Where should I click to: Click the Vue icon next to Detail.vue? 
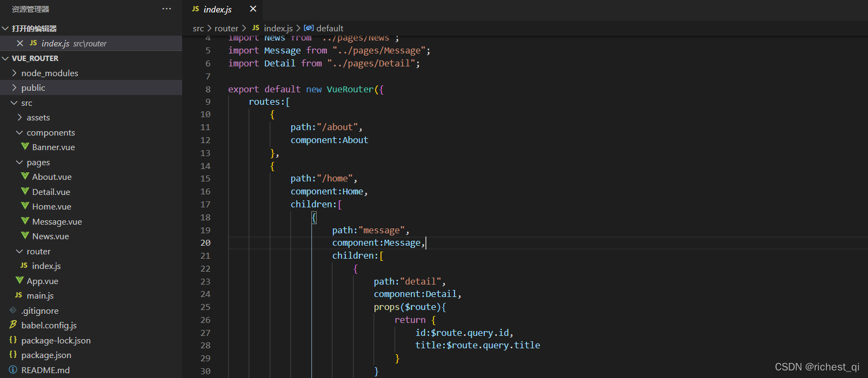(25, 191)
